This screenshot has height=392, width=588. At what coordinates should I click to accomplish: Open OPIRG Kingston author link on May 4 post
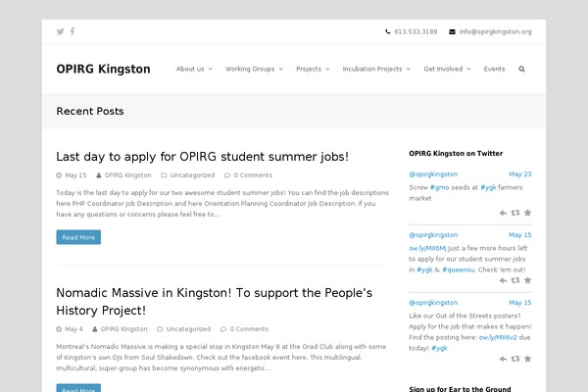124,329
